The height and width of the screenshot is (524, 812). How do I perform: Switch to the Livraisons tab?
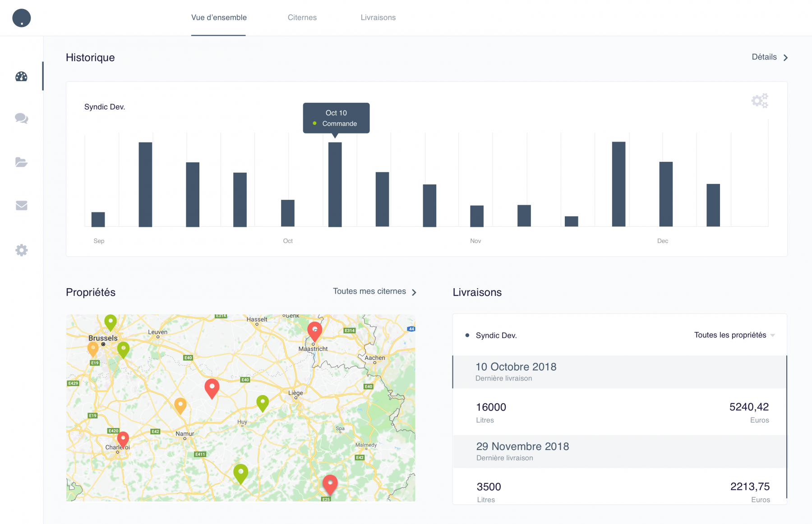point(378,18)
